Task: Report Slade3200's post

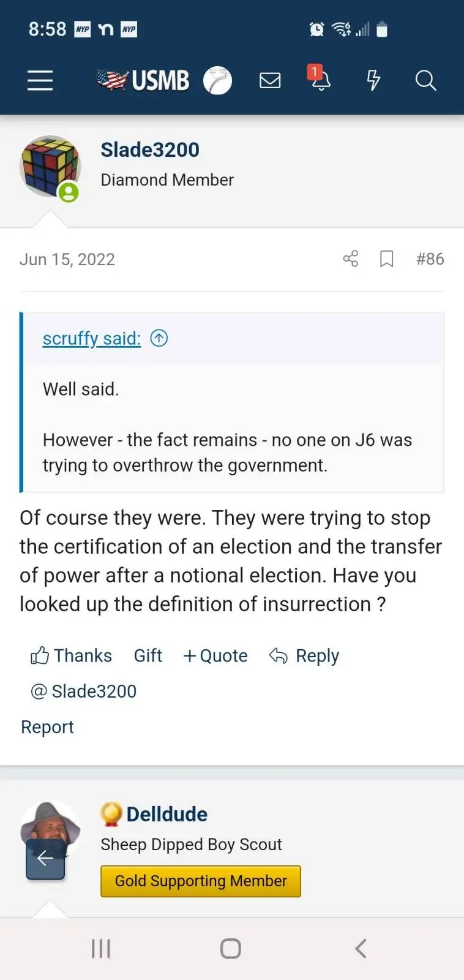Action: (47, 727)
